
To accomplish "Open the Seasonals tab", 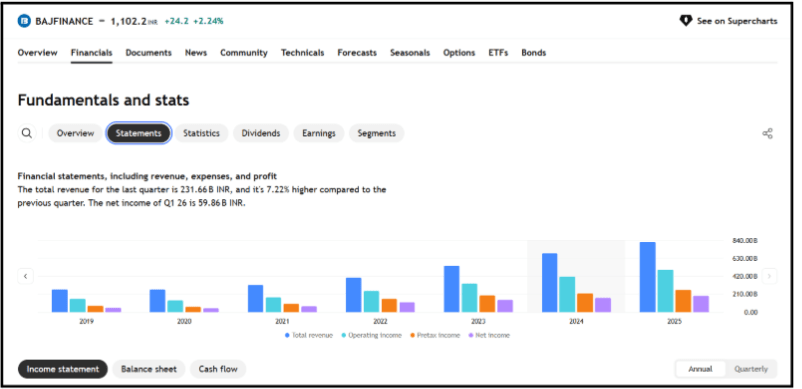I will [x=410, y=53].
